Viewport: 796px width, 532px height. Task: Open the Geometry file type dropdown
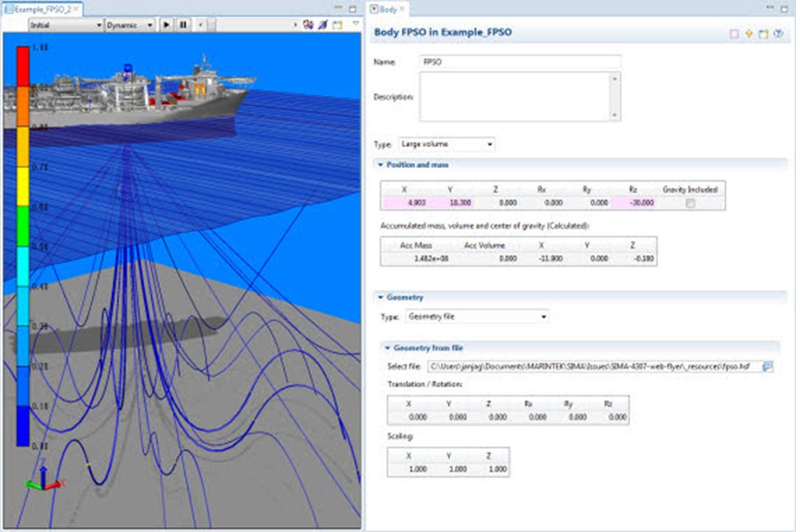pos(478,317)
